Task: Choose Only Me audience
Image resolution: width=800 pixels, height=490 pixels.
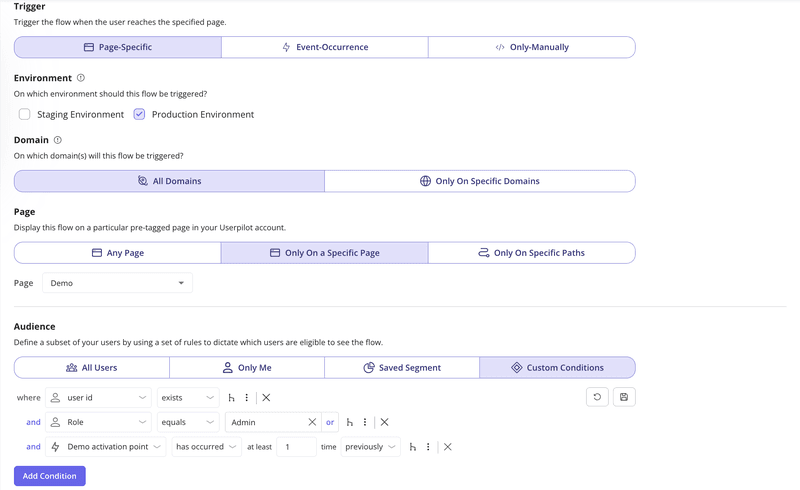Action: click(247, 368)
